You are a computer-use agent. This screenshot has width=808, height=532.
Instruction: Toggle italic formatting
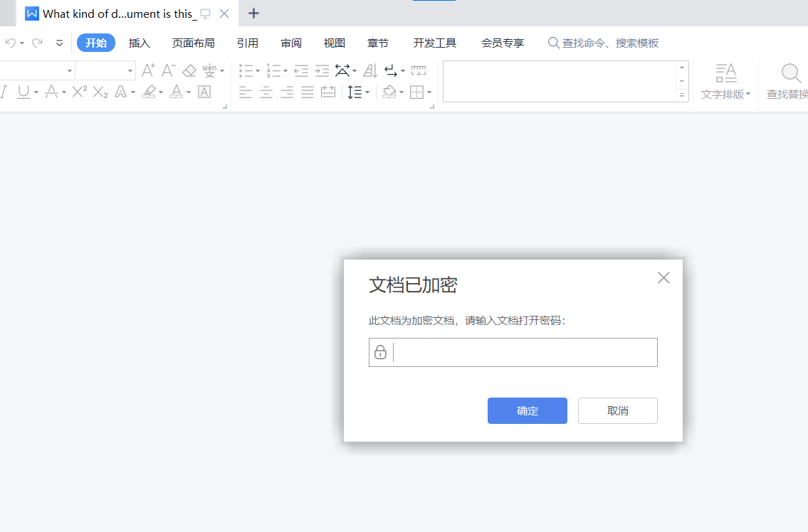[4, 92]
